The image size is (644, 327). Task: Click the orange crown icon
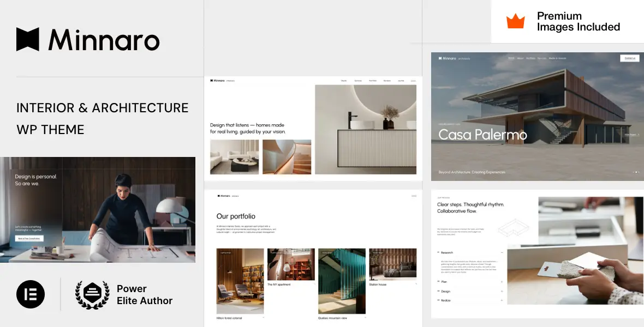[x=515, y=21]
